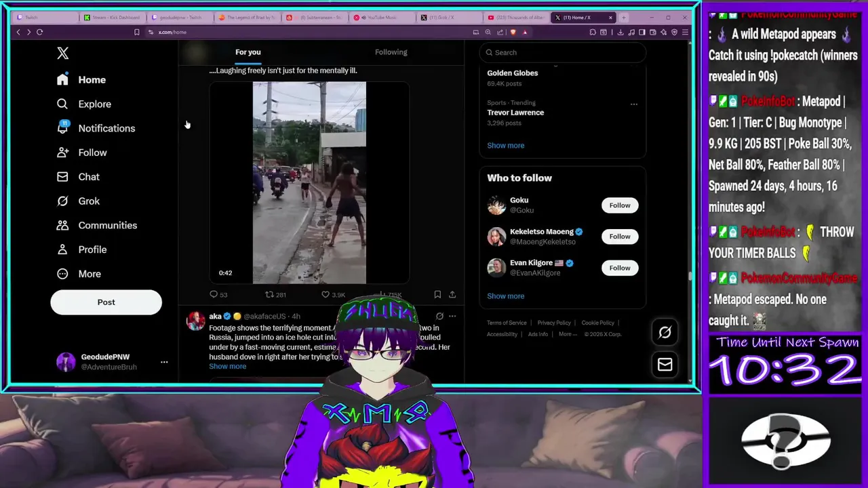868x488 pixels.
Task: Switch to the Grok / X browser tab
Action: click(448, 17)
